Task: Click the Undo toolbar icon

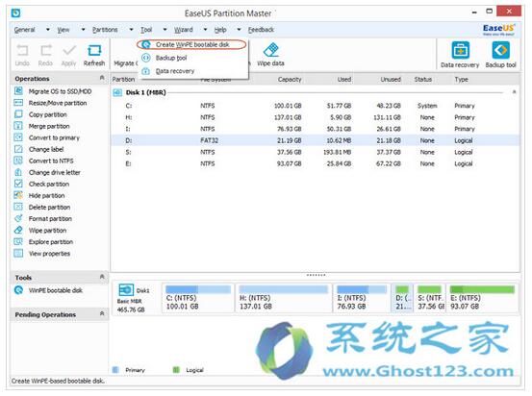Action: click(x=22, y=51)
